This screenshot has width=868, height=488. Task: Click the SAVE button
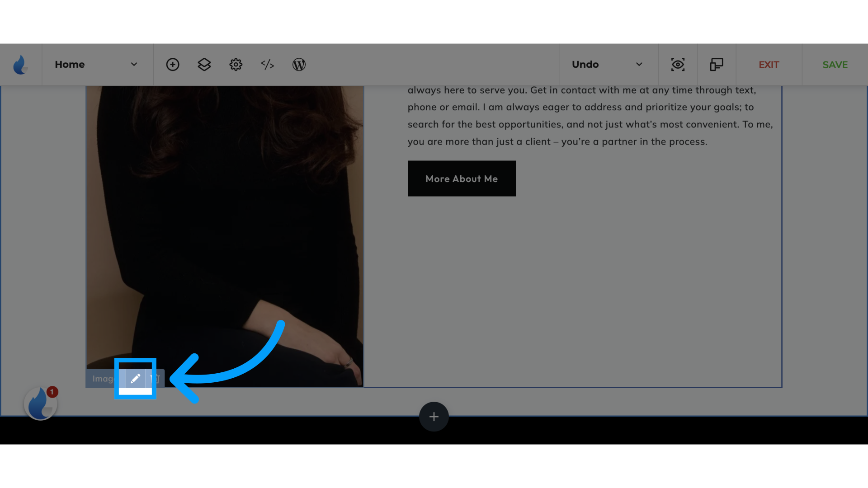[x=835, y=64]
